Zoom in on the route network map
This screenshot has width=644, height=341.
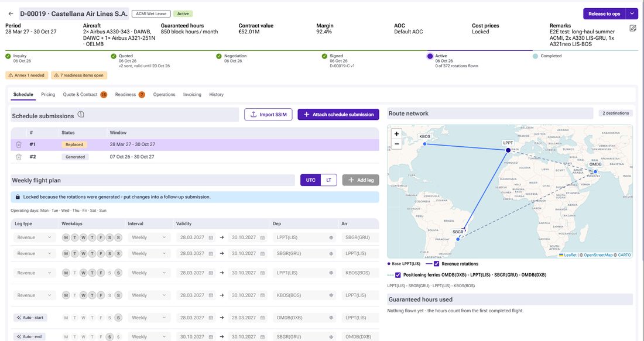coord(396,134)
